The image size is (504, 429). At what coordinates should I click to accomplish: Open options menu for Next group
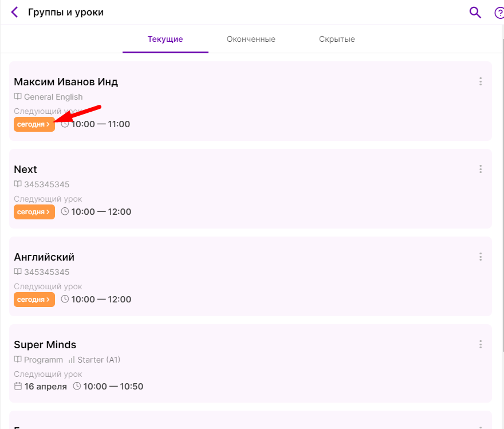(481, 169)
